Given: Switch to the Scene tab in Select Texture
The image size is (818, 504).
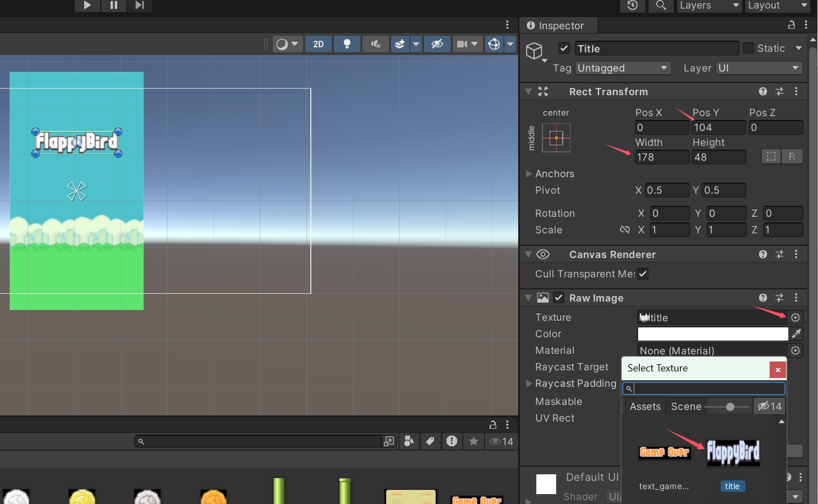Looking at the screenshot, I should (686, 407).
